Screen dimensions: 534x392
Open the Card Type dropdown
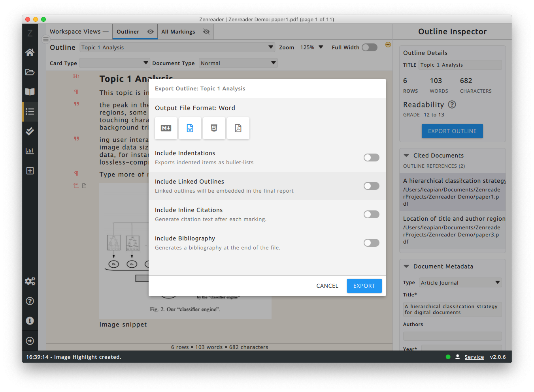[114, 63]
